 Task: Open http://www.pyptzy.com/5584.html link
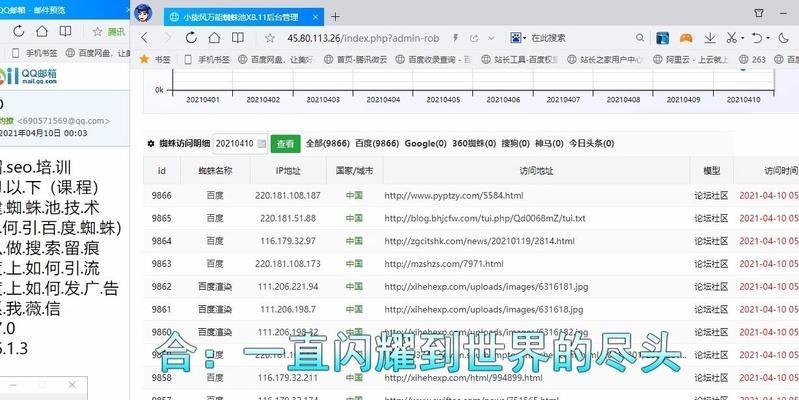tap(454, 196)
